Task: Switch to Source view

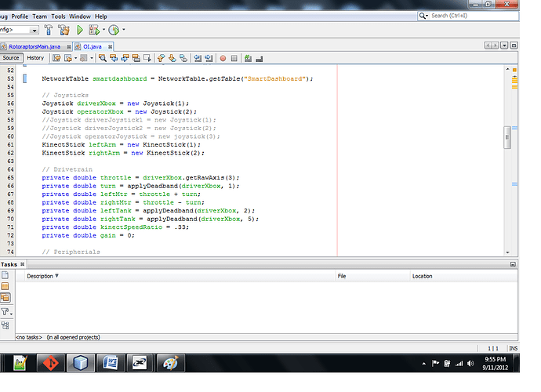Action: [x=11, y=58]
